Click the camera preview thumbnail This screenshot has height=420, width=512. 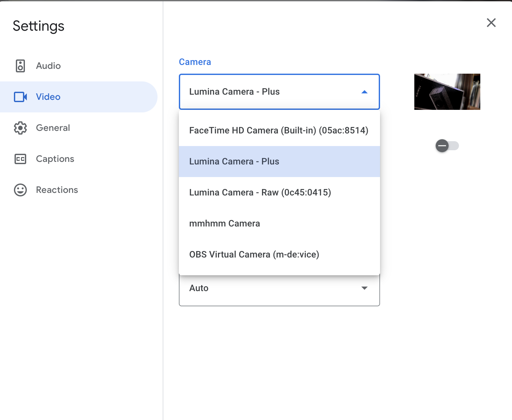coord(447,92)
